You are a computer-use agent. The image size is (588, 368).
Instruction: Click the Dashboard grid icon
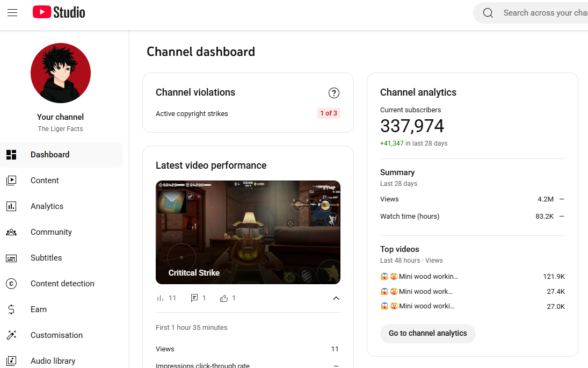click(11, 155)
